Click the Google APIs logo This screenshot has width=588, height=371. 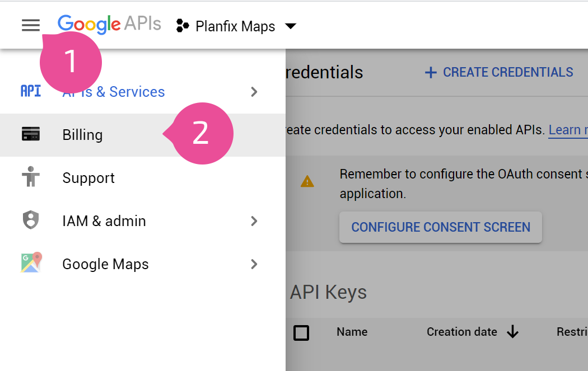click(x=109, y=25)
